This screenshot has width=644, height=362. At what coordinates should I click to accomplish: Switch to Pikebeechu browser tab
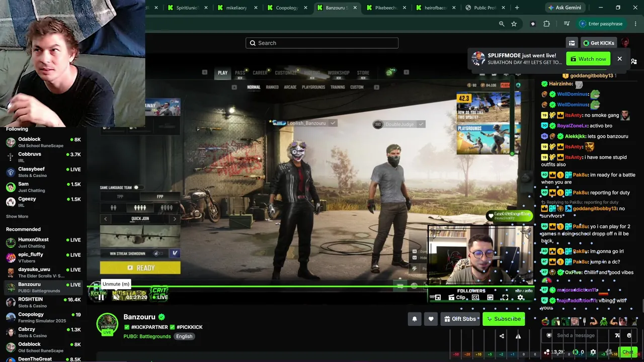click(x=386, y=8)
